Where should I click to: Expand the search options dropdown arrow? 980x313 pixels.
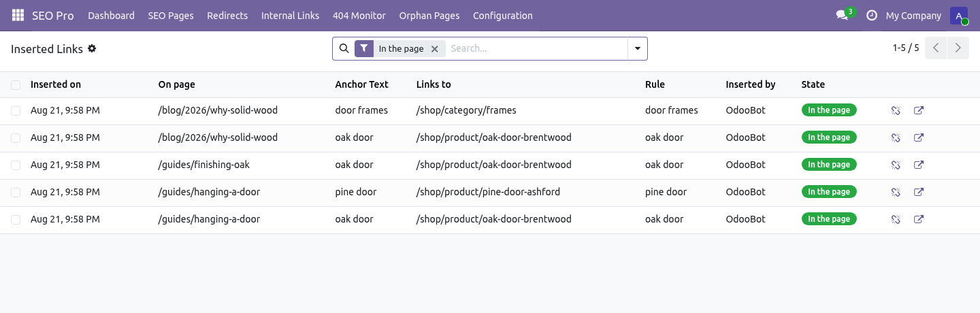pyautogui.click(x=638, y=48)
